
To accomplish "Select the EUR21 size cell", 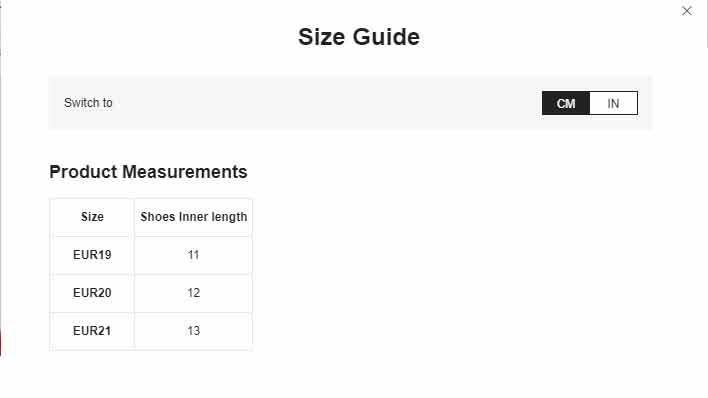I will point(92,331).
